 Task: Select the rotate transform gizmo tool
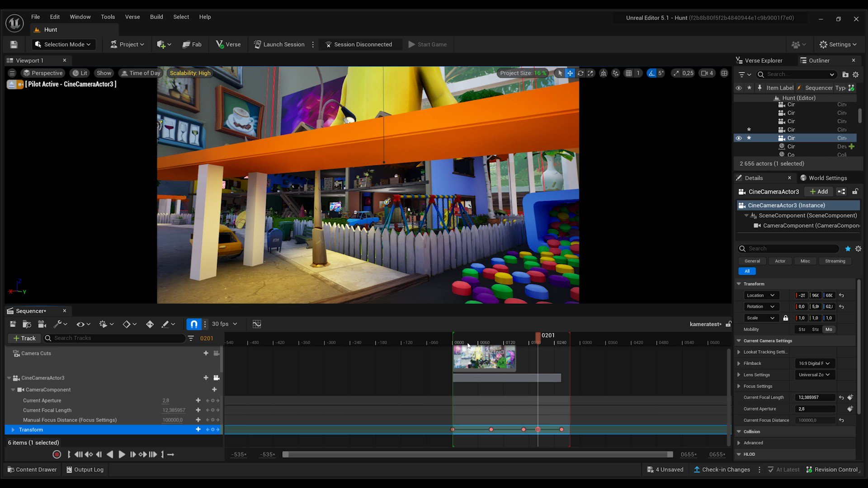(x=580, y=73)
